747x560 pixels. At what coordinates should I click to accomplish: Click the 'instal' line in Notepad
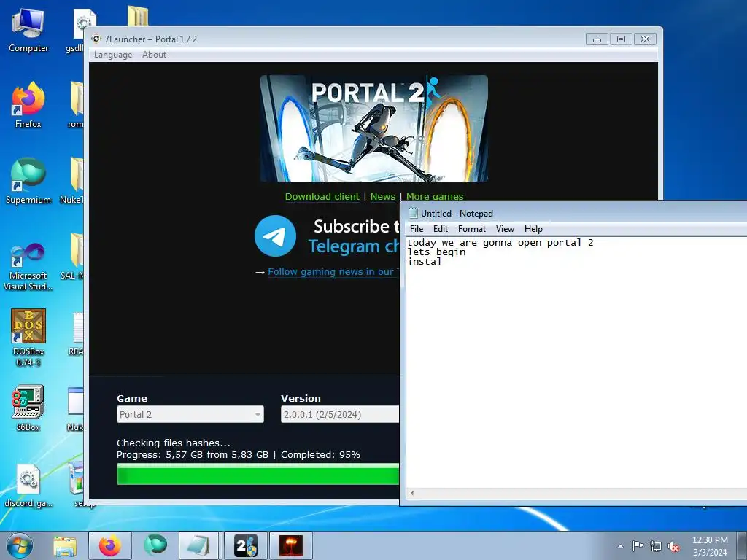[x=424, y=262]
